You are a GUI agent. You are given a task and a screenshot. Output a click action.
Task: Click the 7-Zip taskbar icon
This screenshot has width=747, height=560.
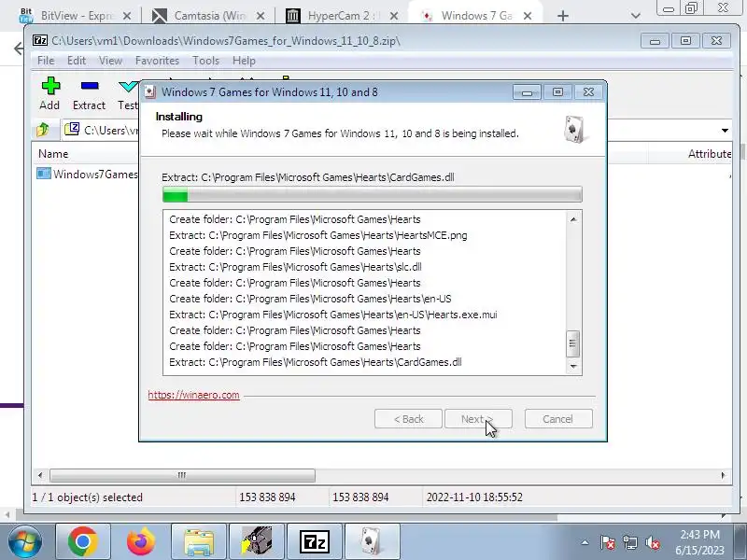coord(315,542)
